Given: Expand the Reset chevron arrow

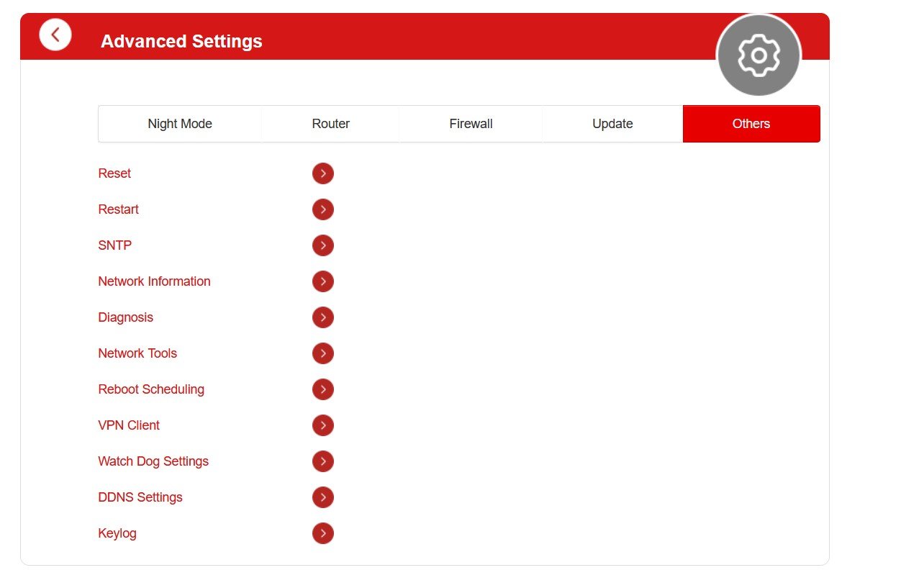Looking at the screenshot, I should 323,173.
